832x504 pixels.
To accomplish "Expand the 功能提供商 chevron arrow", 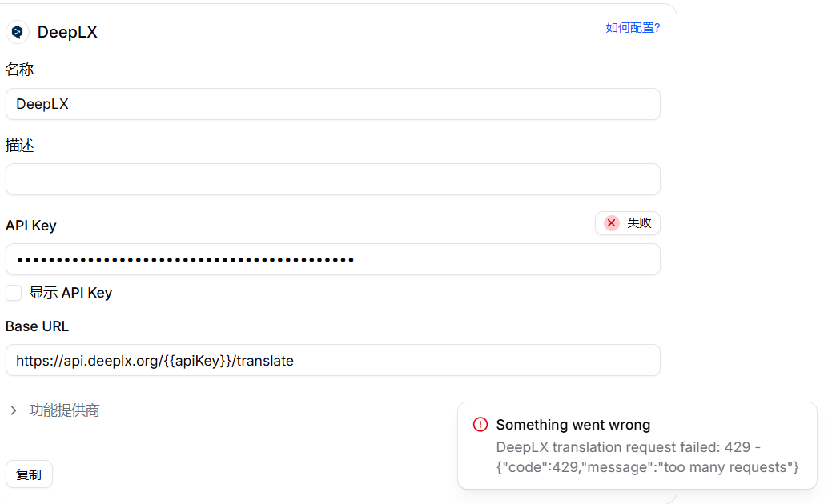I will (x=14, y=410).
